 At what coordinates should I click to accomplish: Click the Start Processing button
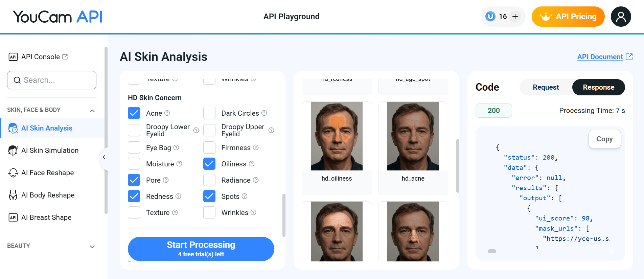click(x=201, y=249)
